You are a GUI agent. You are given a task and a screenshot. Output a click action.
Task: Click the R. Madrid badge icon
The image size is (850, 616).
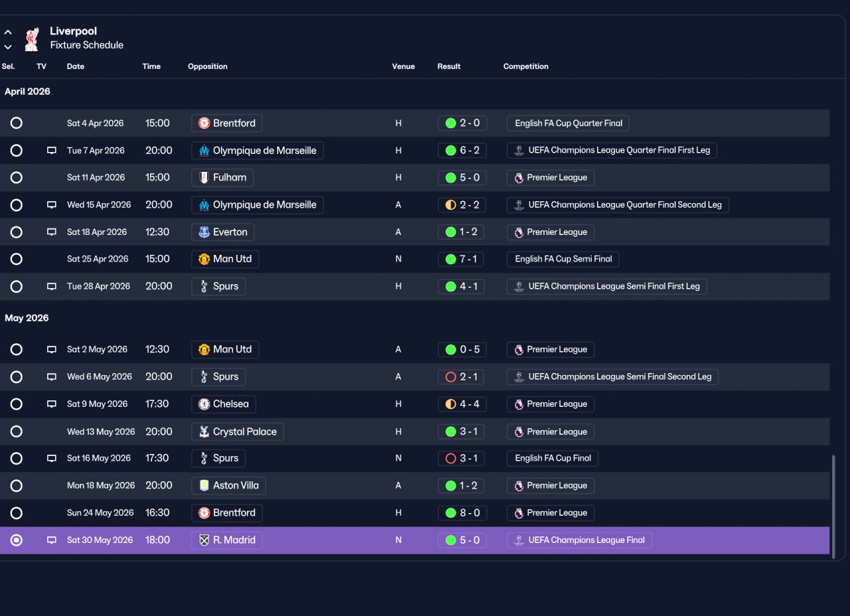pyautogui.click(x=205, y=540)
